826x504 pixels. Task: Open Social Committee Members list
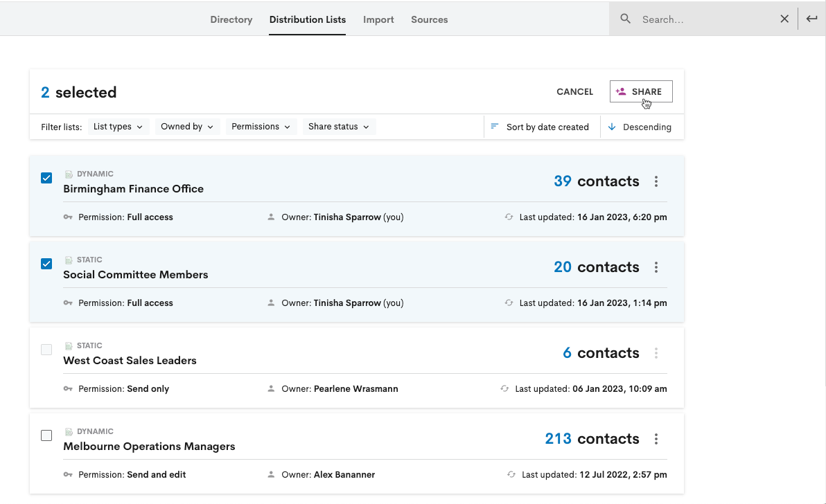click(x=135, y=275)
